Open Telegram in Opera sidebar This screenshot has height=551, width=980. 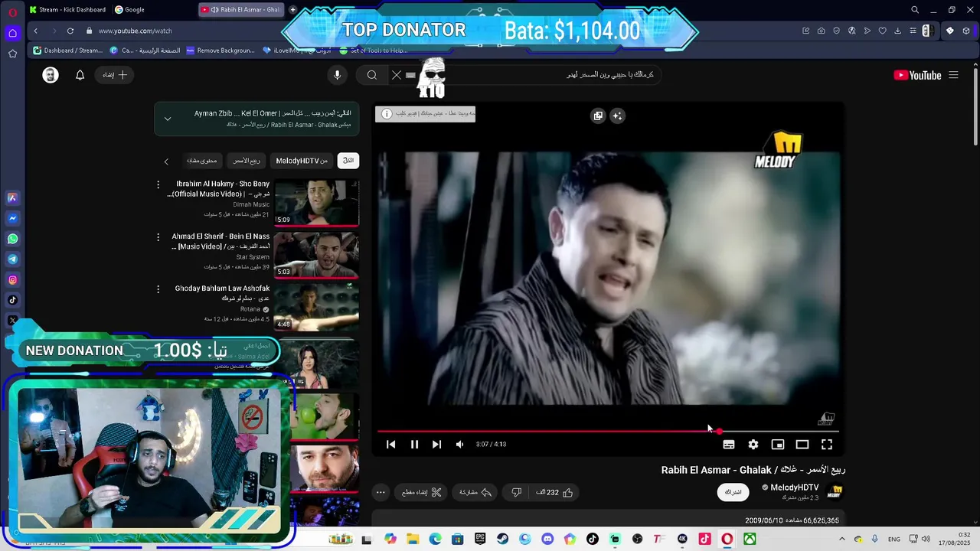click(12, 259)
